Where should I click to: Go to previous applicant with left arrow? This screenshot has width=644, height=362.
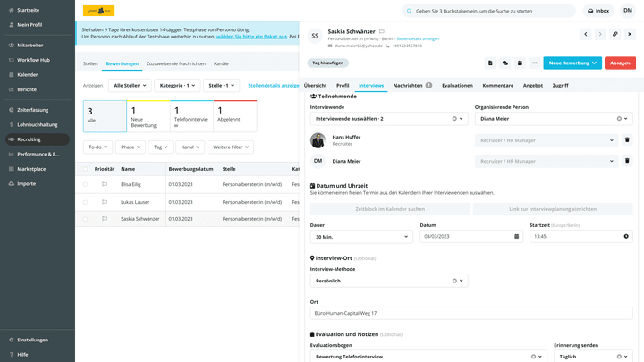coord(585,34)
